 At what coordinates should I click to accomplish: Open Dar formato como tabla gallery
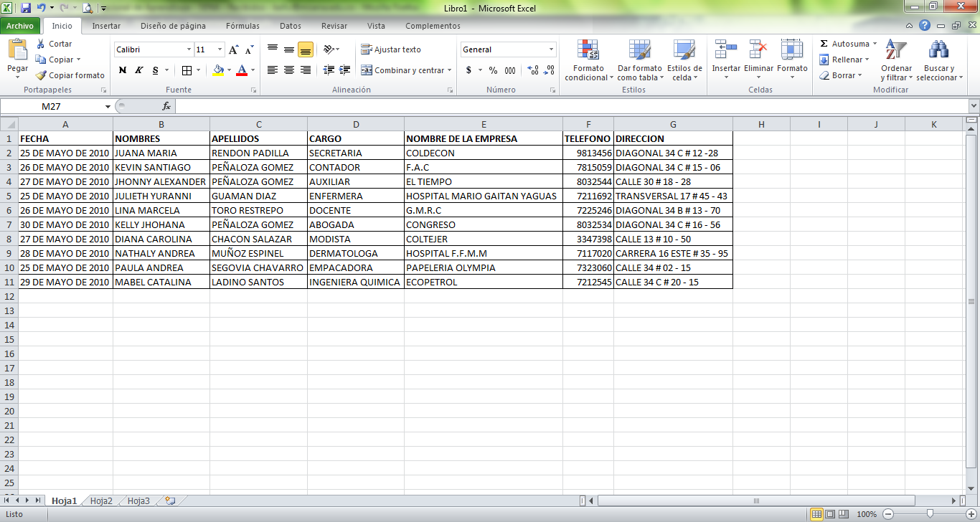tap(639, 60)
